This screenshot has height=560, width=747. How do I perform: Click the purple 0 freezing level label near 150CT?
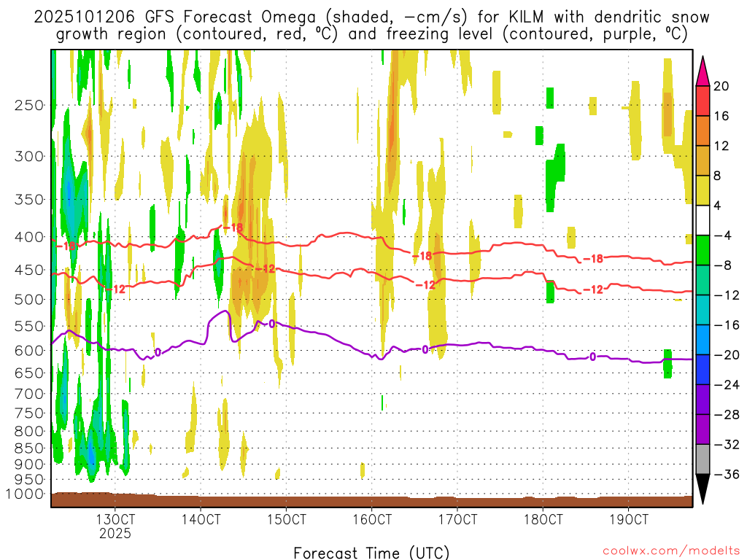(272, 324)
